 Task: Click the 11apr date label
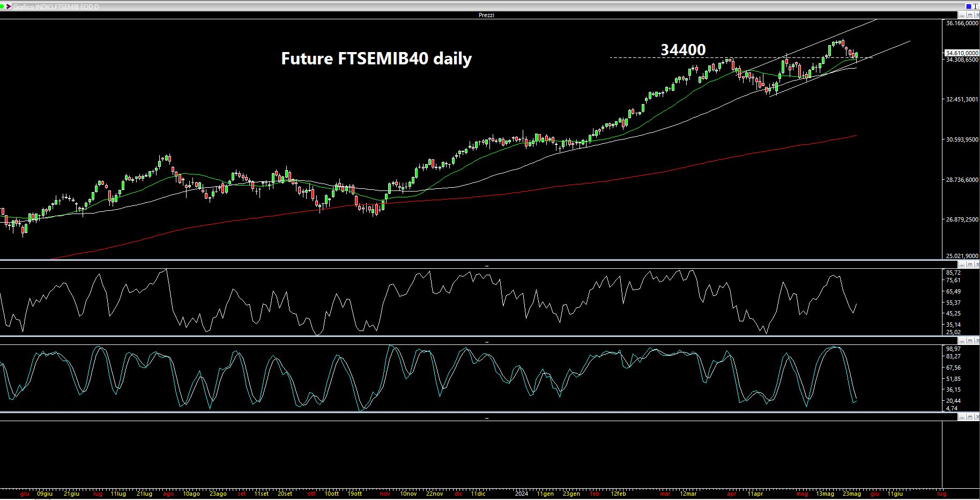[x=754, y=494]
